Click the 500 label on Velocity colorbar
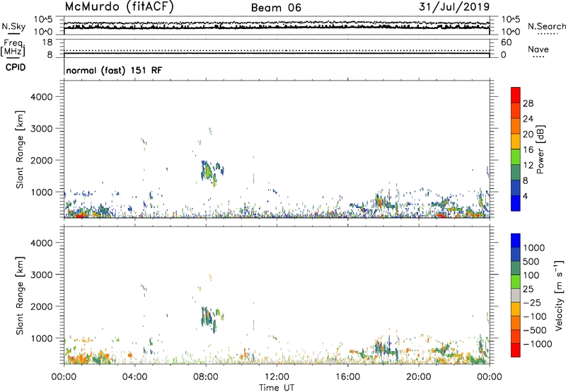The width and height of the screenshot is (566, 392). pyautogui.click(x=531, y=262)
